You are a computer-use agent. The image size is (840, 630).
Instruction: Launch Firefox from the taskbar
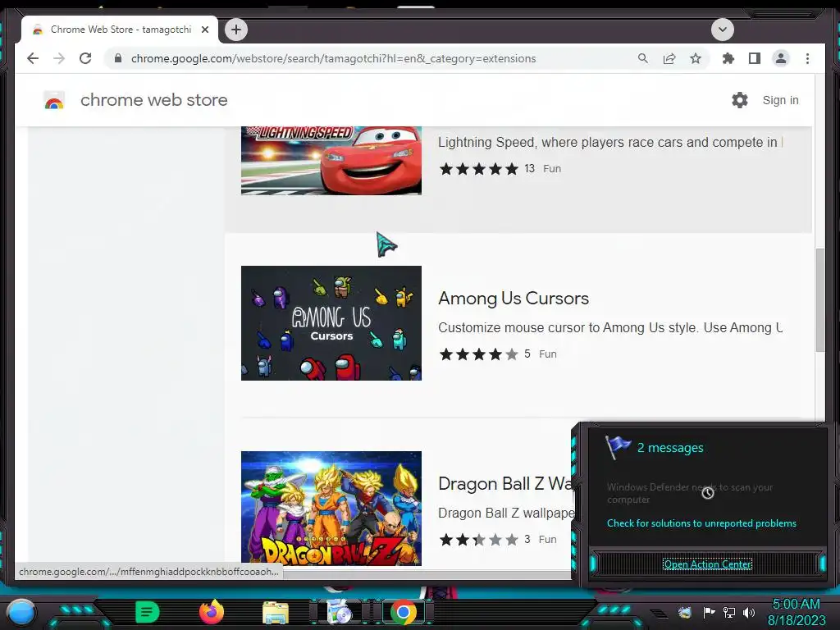212,612
